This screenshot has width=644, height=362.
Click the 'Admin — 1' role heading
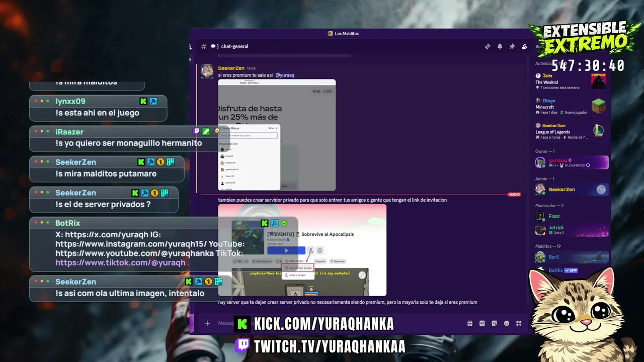[545, 178]
